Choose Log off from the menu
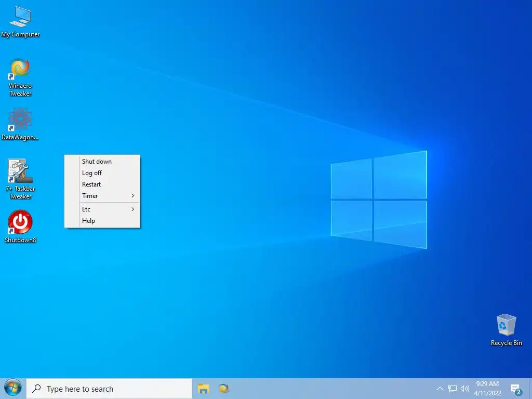The width and height of the screenshot is (532, 399). (x=102, y=173)
